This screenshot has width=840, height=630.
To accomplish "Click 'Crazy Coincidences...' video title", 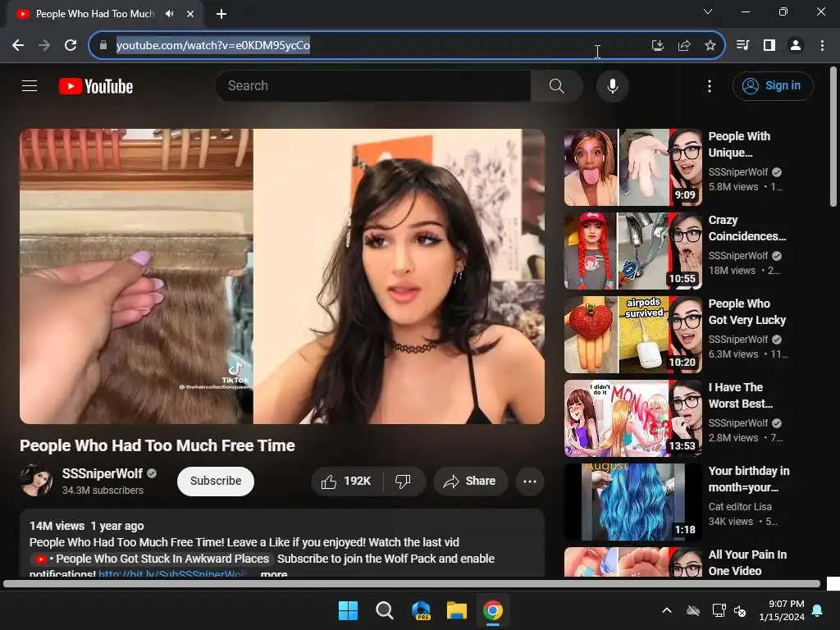I will coord(747,228).
